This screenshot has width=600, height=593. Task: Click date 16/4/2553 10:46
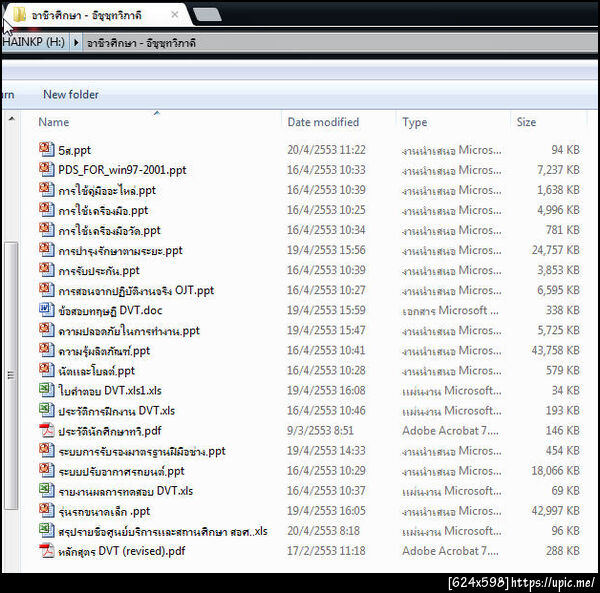point(326,410)
